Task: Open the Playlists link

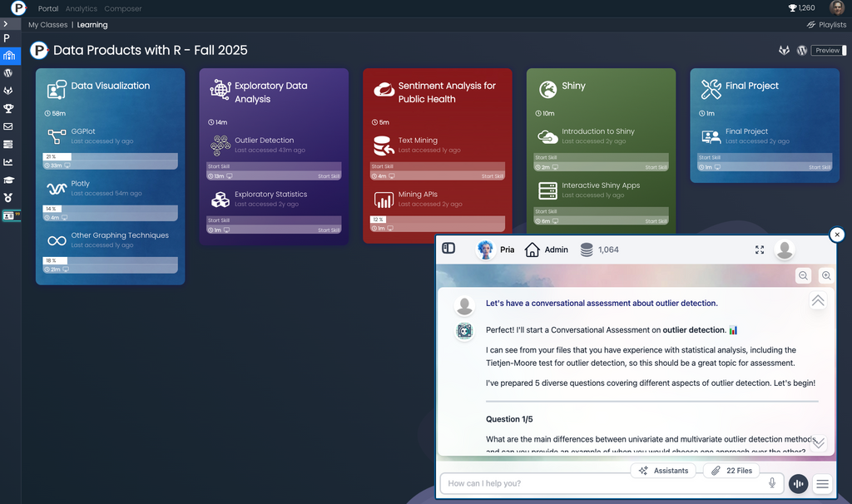Action: click(826, 25)
